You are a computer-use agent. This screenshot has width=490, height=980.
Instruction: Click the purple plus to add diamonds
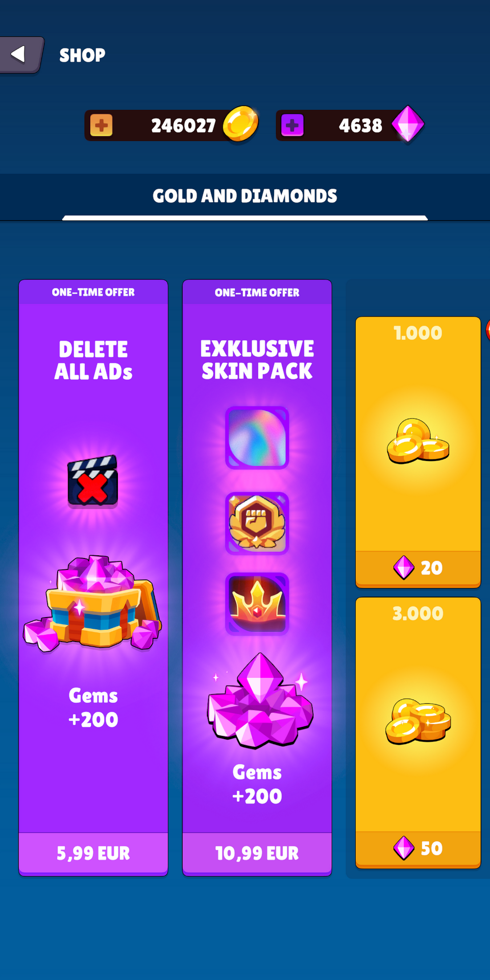click(292, 125)
